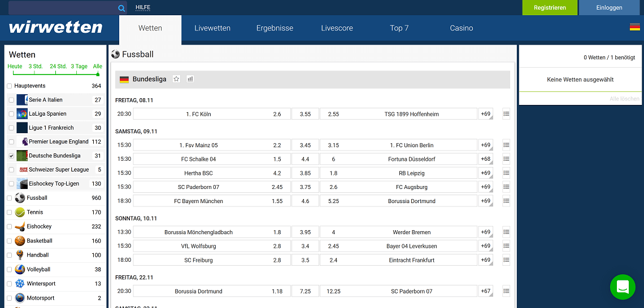
Task: Expand +67 markets for Dortmund vs Paderborn
Action: click(485, 291)
